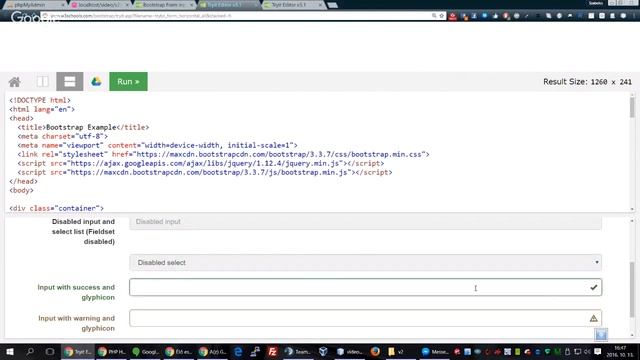Image resolution: width=640 pixels, height=360 pixels.
Task: Click the jquery.min.js script line in code
Action: click(x=200, y=163)
